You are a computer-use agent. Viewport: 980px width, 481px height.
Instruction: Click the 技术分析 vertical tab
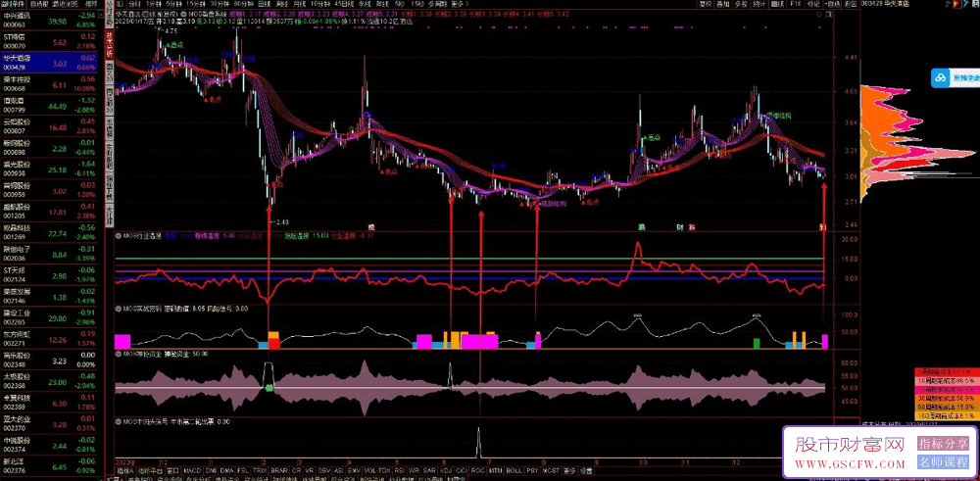[110, 46]
